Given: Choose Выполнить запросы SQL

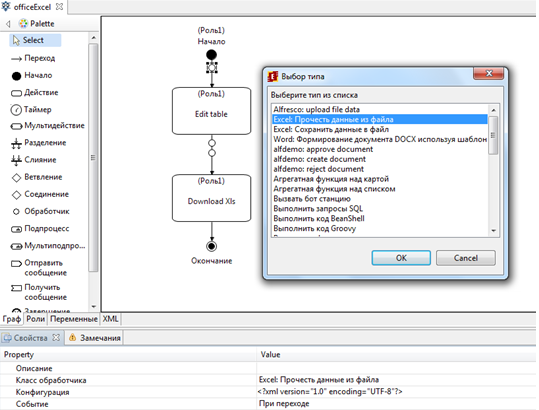Looking at the screenshot, I should pos(380,209).
